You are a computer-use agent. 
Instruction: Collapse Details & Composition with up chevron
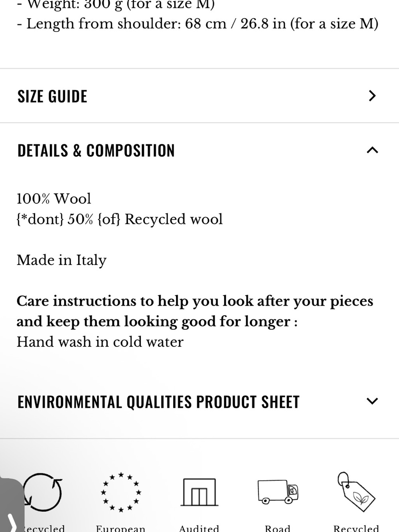[x=372, y=150]
